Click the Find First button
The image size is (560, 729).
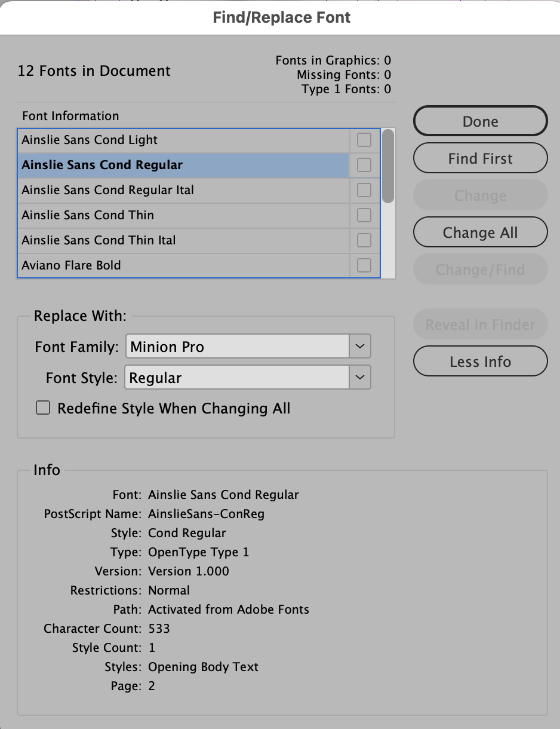click(480, 158)
